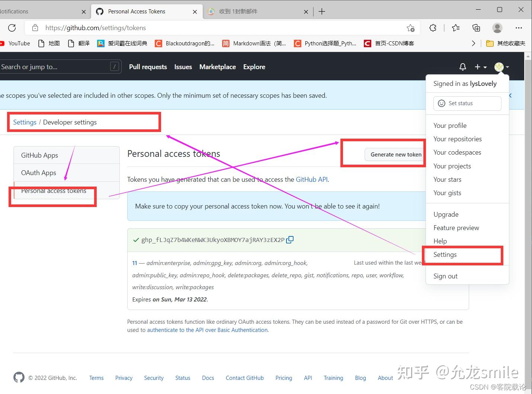Click the Edge profile avatar icon

pyautogui.click(x=497, y=28)
